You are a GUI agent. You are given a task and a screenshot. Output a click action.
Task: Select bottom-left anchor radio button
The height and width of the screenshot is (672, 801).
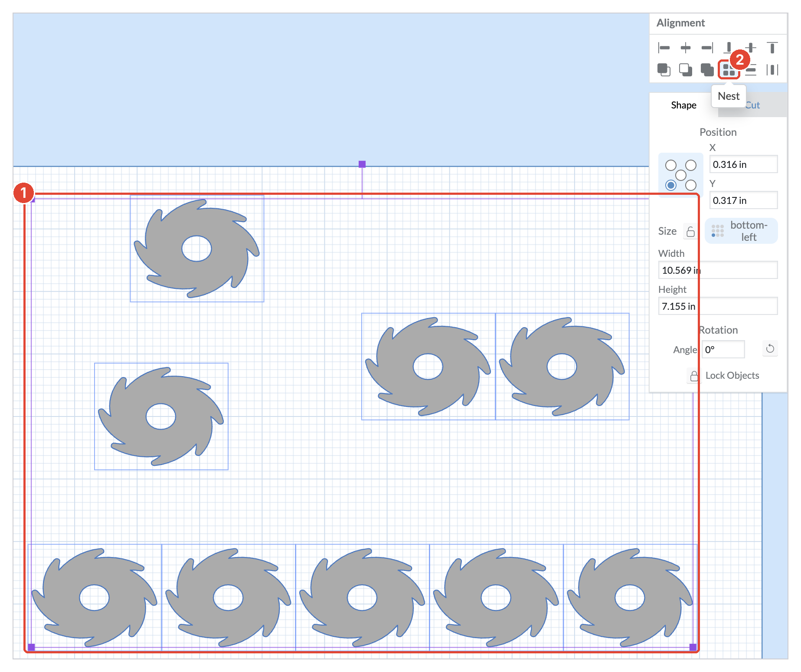671,185
